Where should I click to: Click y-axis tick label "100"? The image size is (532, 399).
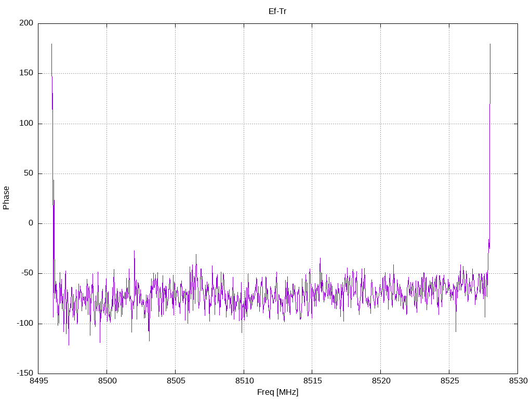point(26,123)
